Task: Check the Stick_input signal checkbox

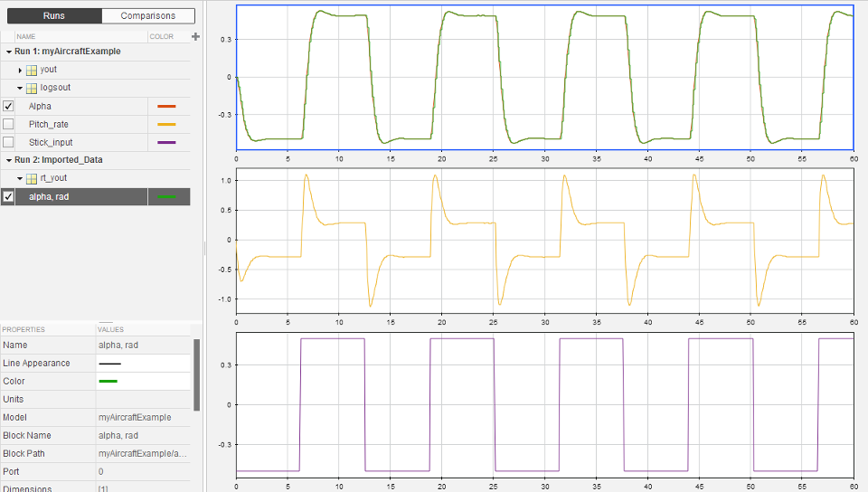Action: pos(8,143)
